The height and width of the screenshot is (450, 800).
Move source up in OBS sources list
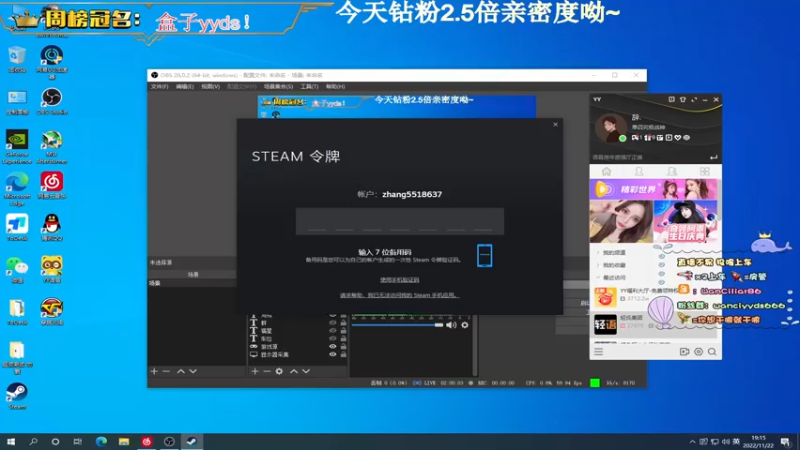(294, 371)
